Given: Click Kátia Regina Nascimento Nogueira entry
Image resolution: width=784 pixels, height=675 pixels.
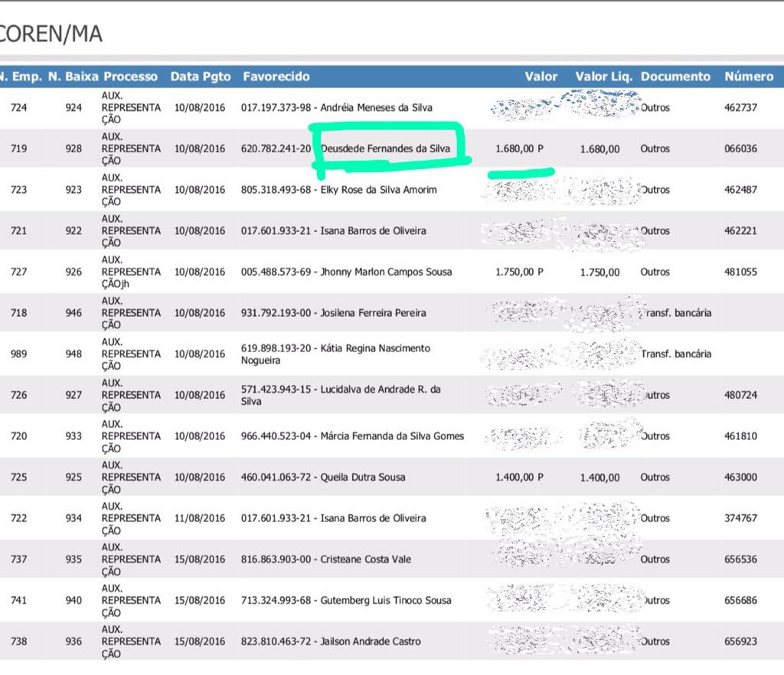Looking at the screenshot, I should [374, 349].
